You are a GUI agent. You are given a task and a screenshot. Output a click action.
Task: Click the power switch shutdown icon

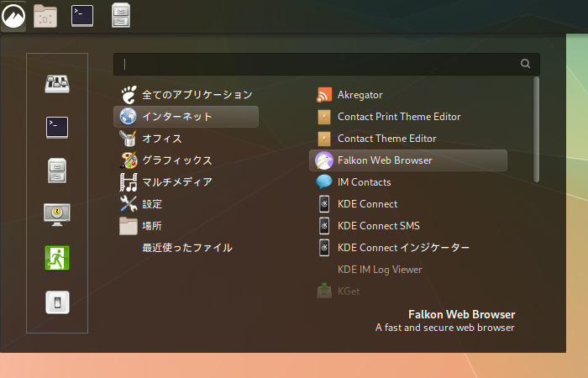tap(57, 302)
